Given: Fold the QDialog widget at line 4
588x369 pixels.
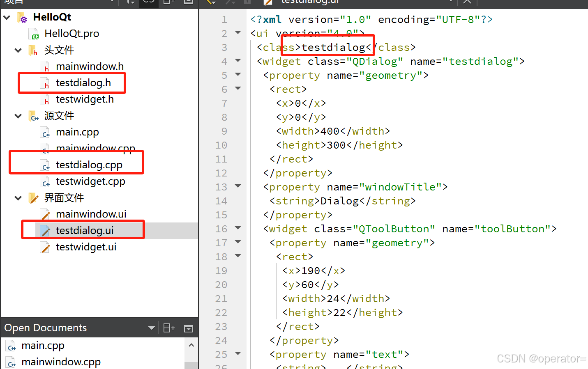Looking at the screenshot, I should (x=238, y=60).
